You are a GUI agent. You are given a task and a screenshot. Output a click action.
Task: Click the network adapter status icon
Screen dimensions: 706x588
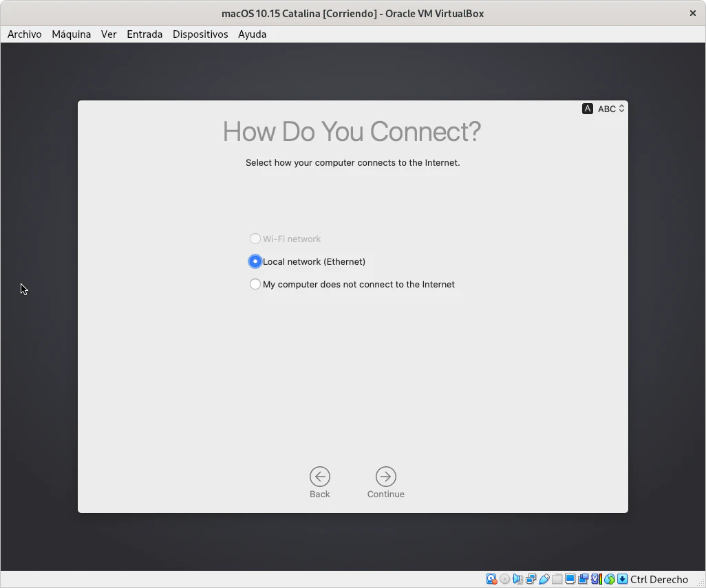(x=531, y=579)
